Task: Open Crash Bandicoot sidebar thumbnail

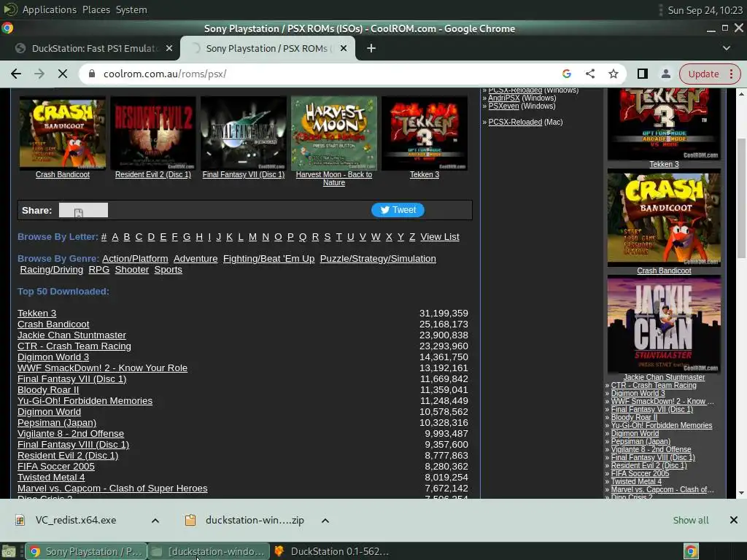Action: coord(664,218)
